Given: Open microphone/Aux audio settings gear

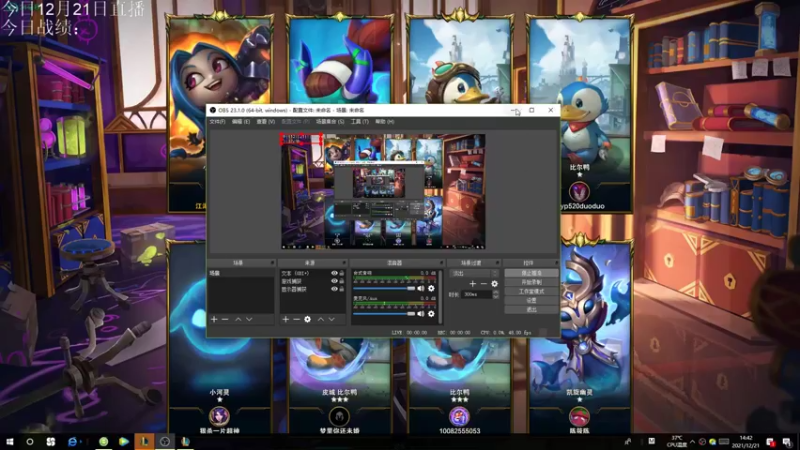Looking at the screenshot, I should (431, 314).
